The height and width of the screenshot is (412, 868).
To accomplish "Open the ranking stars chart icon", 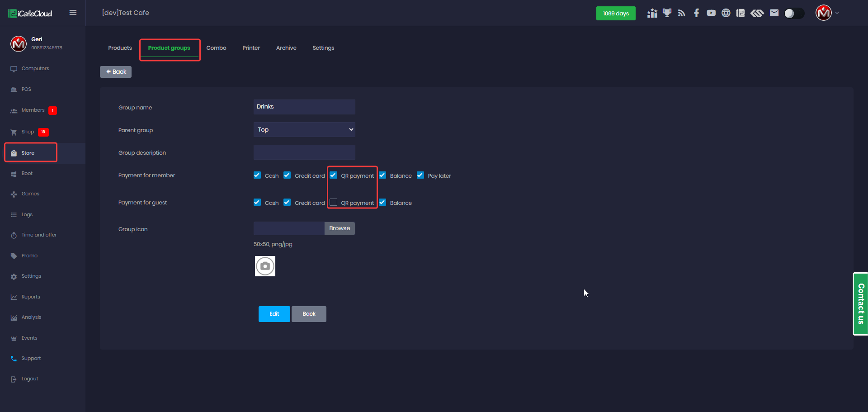I will 652,13.
